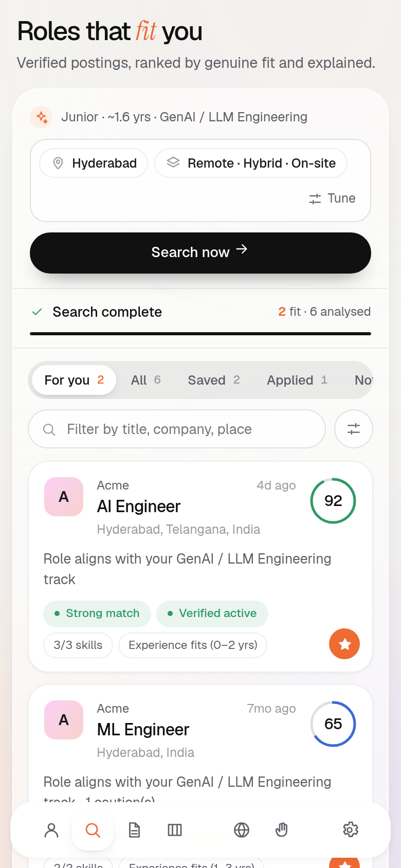
Task: Open the profile icon in bottom navigation
Action: point(51,830)
